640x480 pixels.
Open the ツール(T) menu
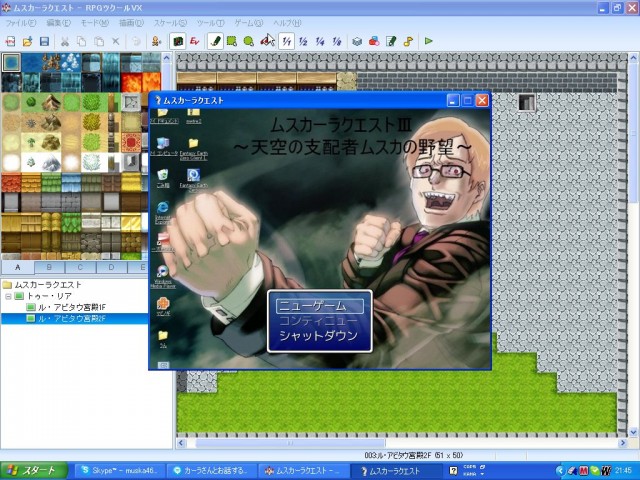click(x=211, y=23)
